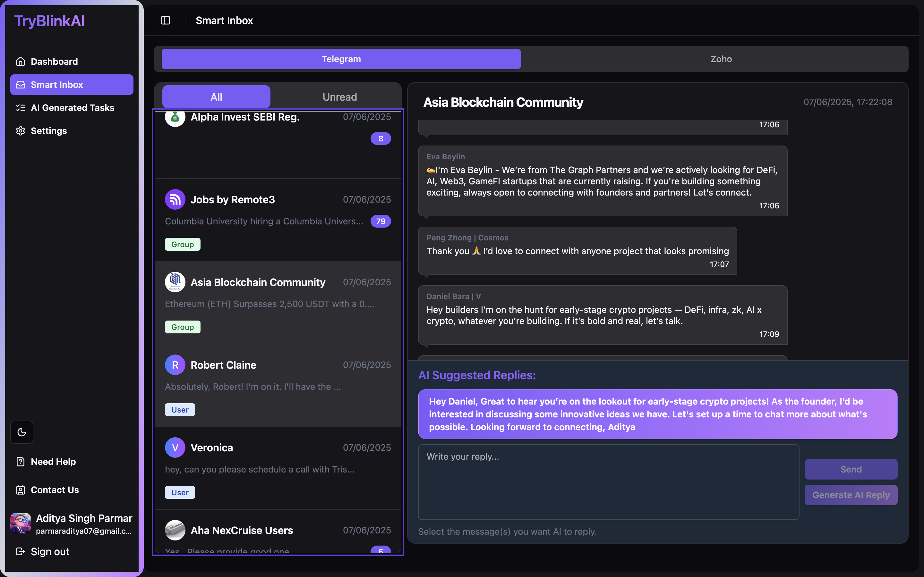Click the Dashboard home icon
924x577 pixels.
pos(21,62)
